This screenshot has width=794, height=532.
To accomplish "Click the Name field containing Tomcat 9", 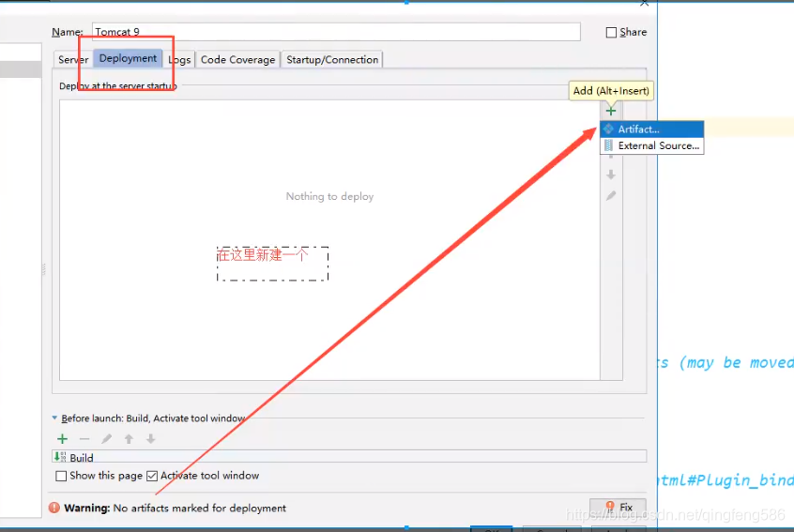I will (336, 32).
